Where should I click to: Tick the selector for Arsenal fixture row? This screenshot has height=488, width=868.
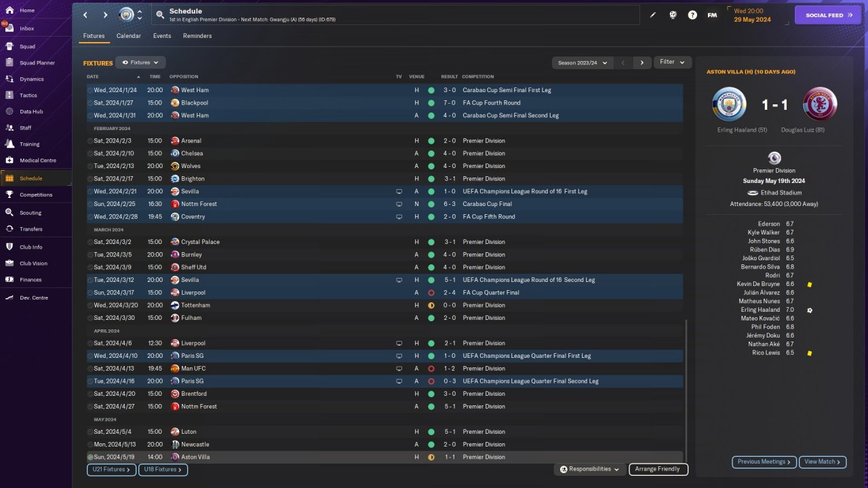(x=90, y=141)
